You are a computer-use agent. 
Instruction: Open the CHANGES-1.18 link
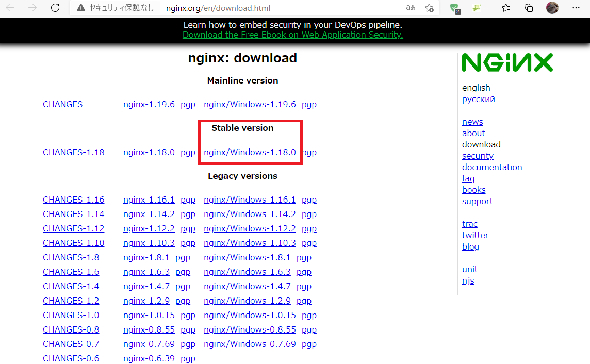pos(73,152)
